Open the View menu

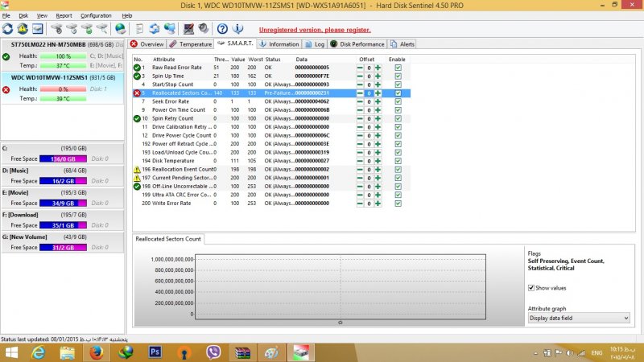tap(42, 15)
